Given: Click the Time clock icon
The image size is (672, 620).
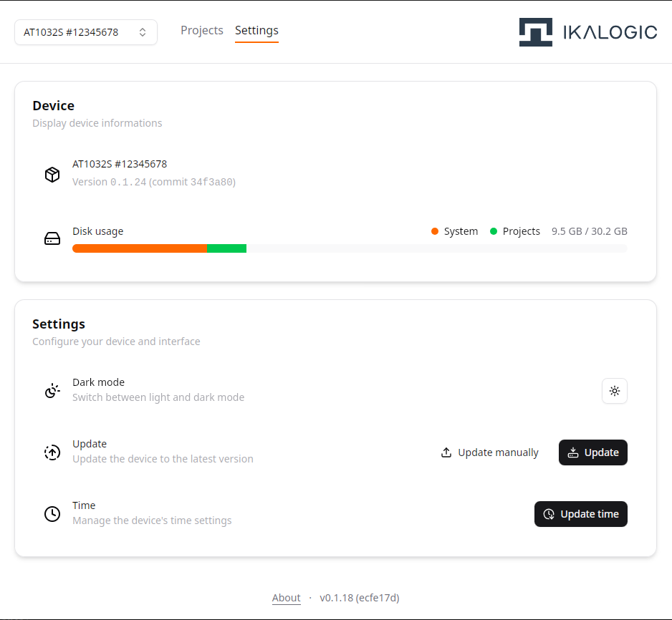Looking at the screenshot, I should [x=52, y=514].
